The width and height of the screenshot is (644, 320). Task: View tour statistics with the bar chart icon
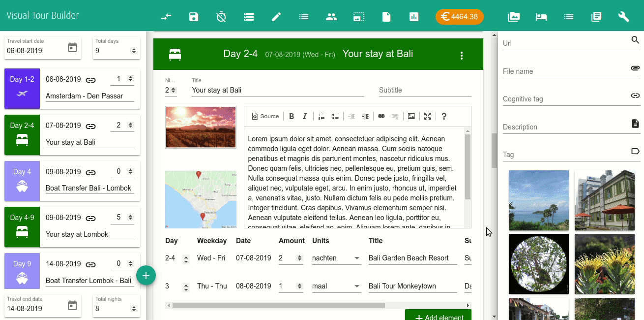click(414, 16)
